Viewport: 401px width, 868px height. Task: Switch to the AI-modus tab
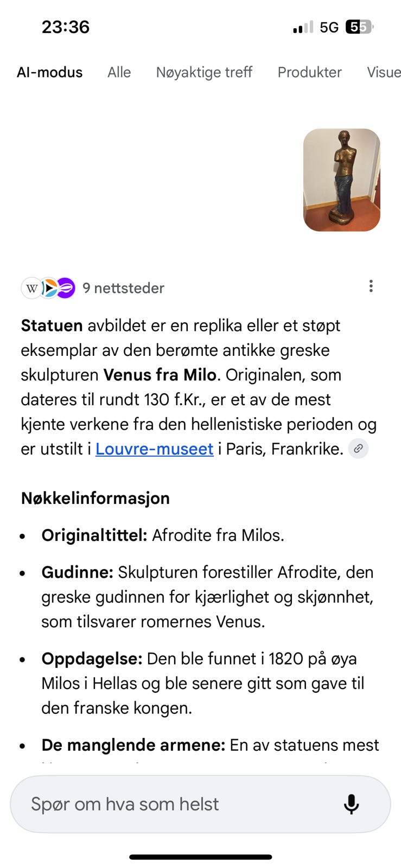[x=50, y=72]
